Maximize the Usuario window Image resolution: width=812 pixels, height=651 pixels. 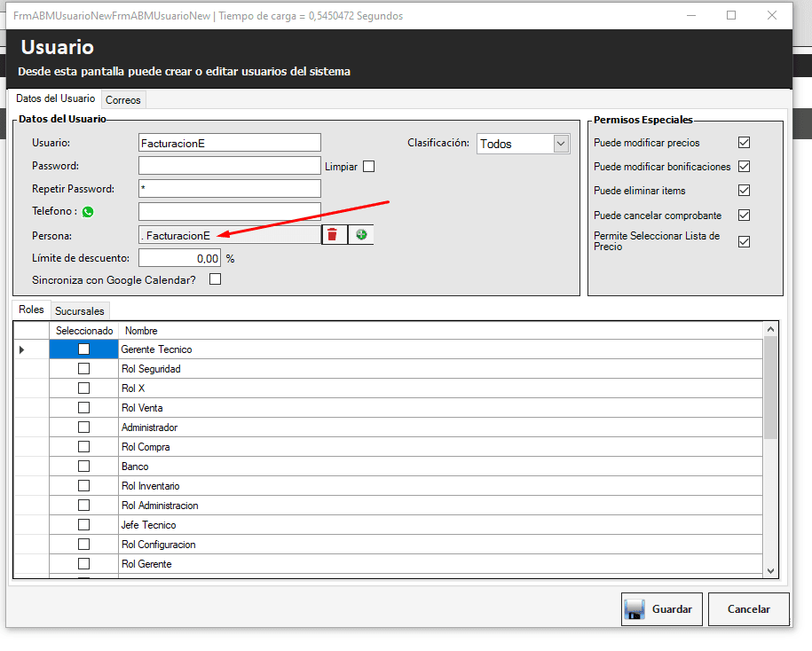(x=731, y=15)
